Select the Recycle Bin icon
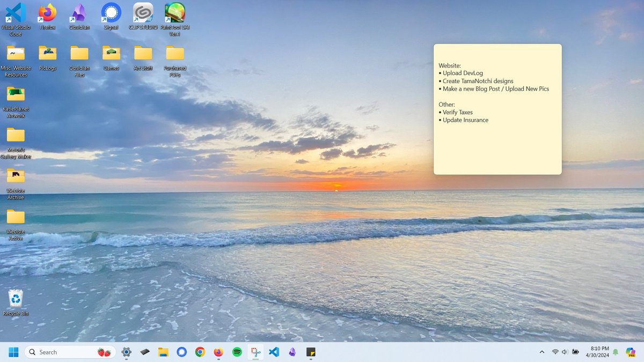 click(16, 299)
